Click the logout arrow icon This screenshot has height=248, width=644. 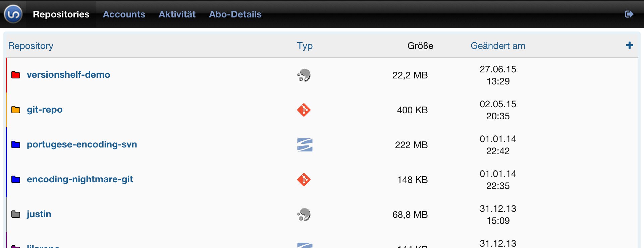pos(629,14)
